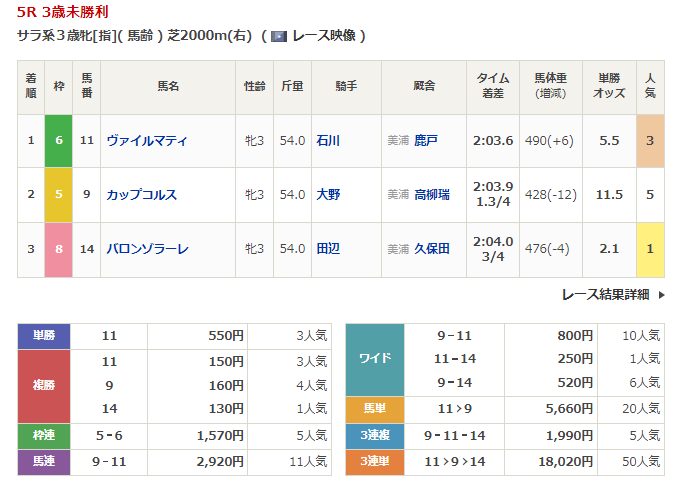
Task: Open the レース結果詳細 link
Action: tap(605, 294)
